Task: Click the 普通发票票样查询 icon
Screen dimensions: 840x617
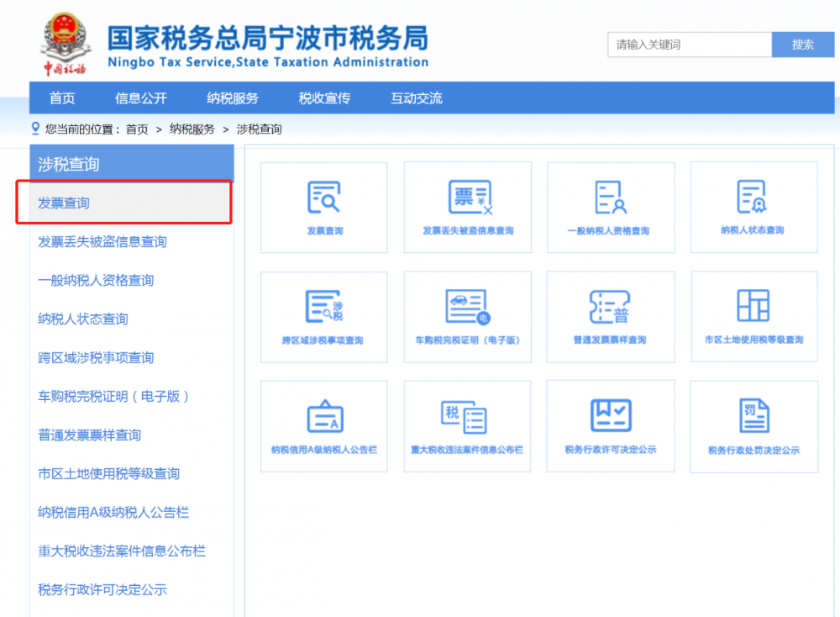Action: click(x=611, y=316)
